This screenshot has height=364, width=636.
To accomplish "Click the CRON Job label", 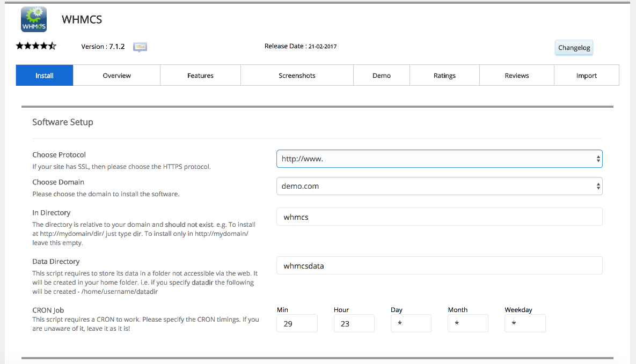I will click(x=48, y=310).
